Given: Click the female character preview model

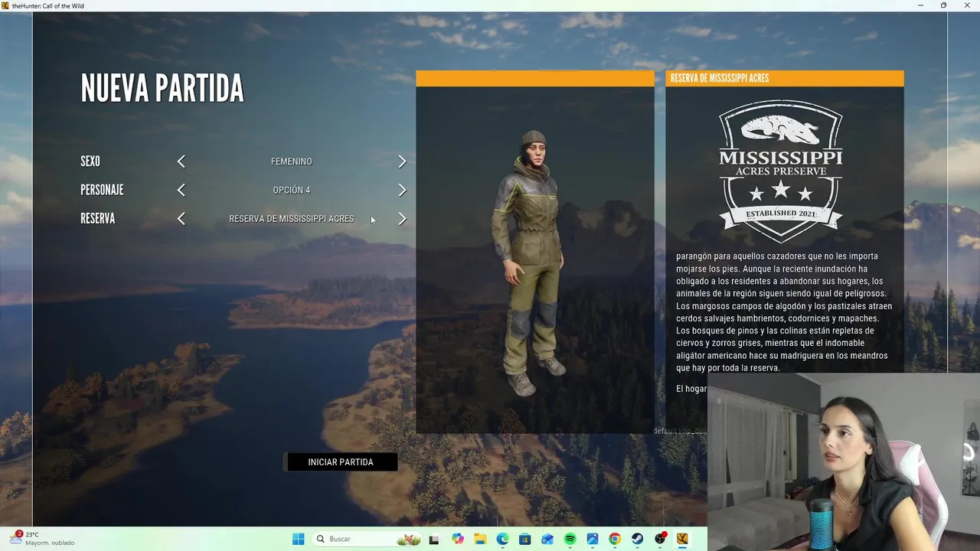Looking at the screenshot, I should 533,262.
